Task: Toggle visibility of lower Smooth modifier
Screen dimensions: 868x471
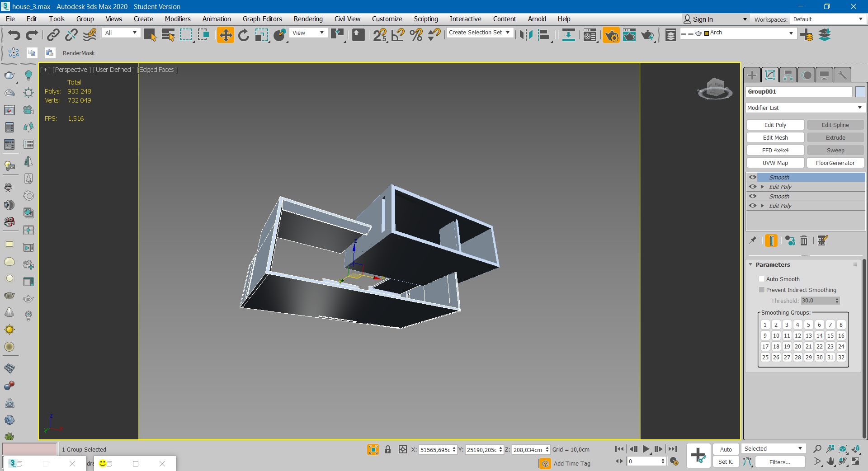Action: click(x=753, y=196)
